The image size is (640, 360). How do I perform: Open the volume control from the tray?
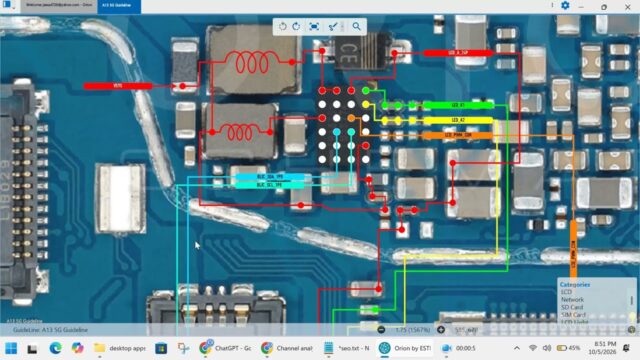click(x=547, y=348)
